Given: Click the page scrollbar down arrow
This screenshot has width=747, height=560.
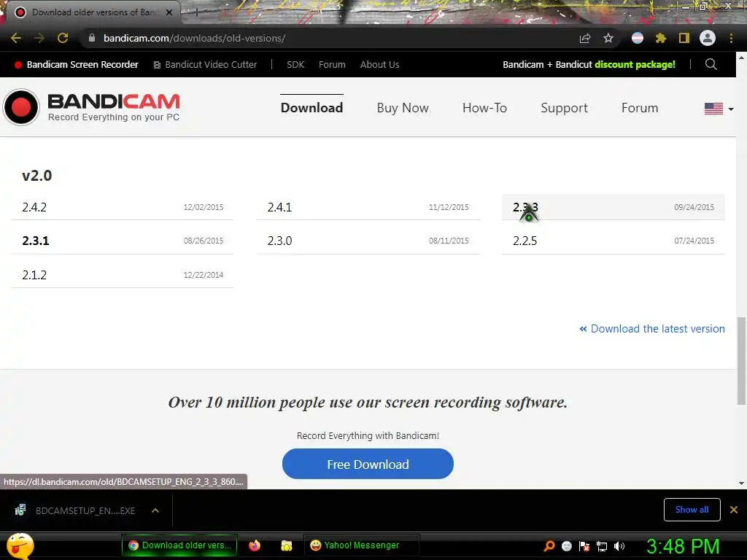Looking at the screenshot, I should point(741,483).
